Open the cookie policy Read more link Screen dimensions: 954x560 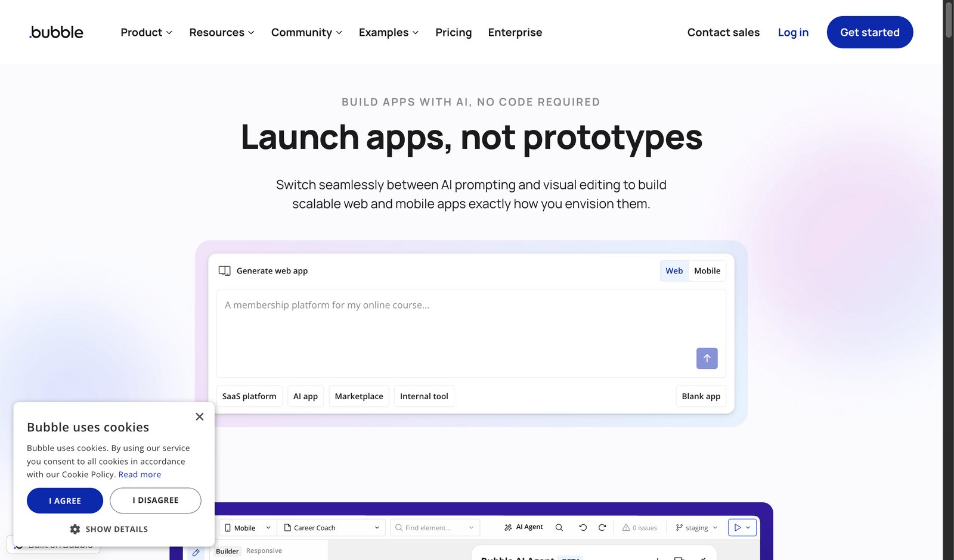pyautogui.click(x=140, y=474)
